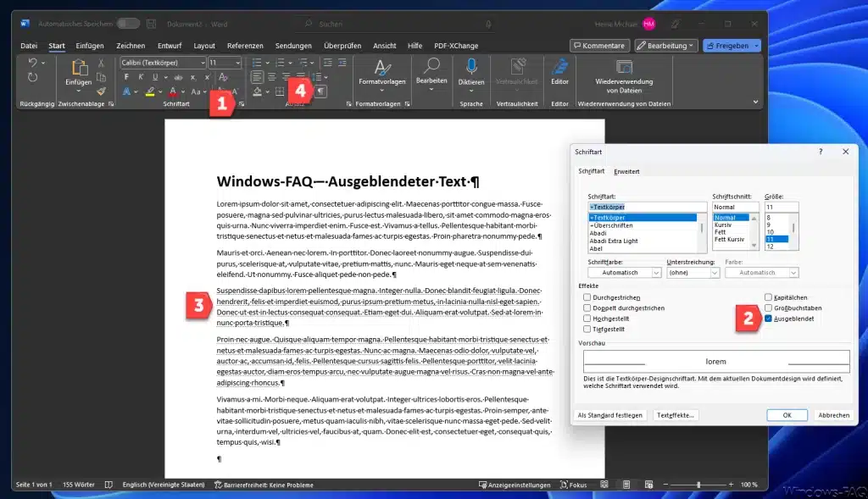Viewport: 868px width, 499px height.
Task: Click Abbrechen in the dialog
Action: pos(834,415)
